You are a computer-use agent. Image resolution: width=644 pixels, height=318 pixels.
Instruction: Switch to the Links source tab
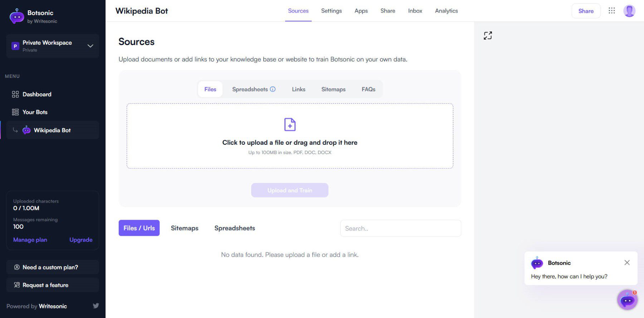[298, 89]
